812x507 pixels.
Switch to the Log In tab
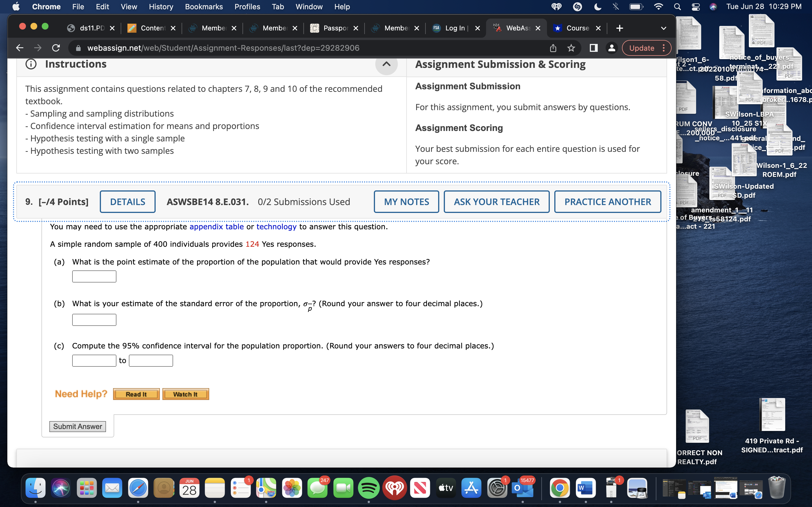tap(454, 28)
